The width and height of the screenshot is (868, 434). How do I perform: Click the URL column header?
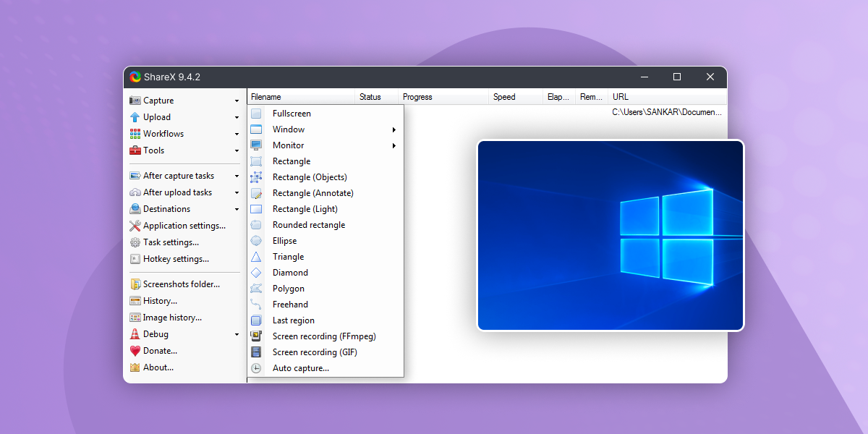point(668,97)
